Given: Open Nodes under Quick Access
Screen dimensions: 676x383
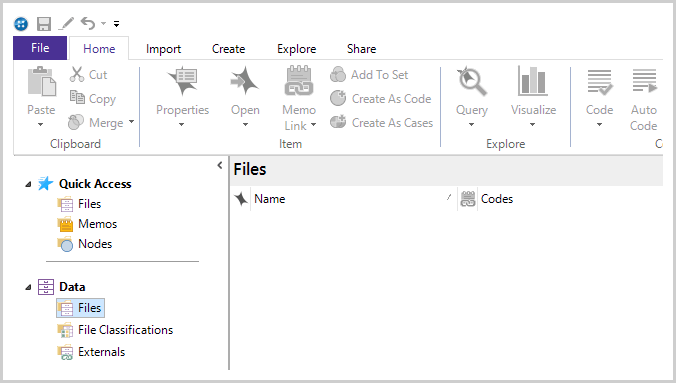Looking at the screenshot, I should click(95, 244).
